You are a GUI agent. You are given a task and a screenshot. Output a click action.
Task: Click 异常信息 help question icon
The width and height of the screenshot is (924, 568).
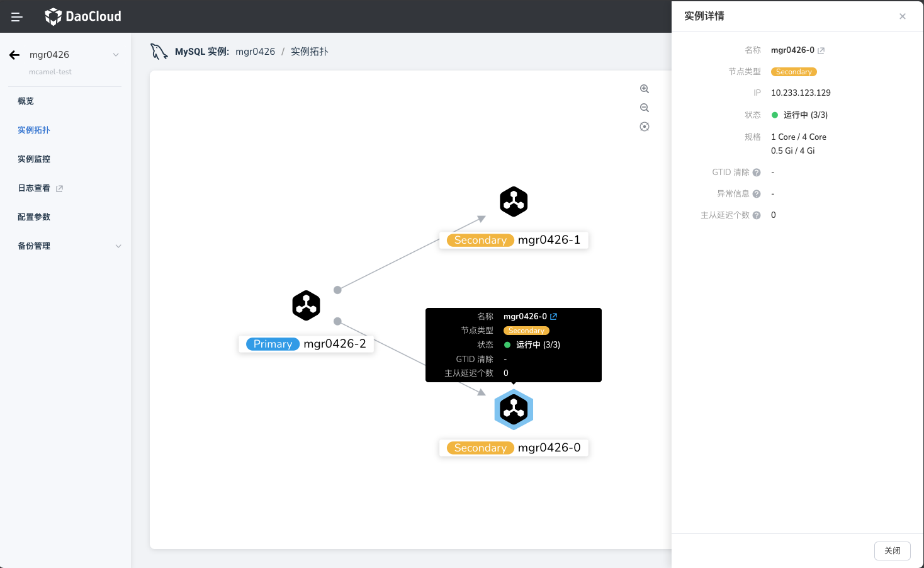757,194
